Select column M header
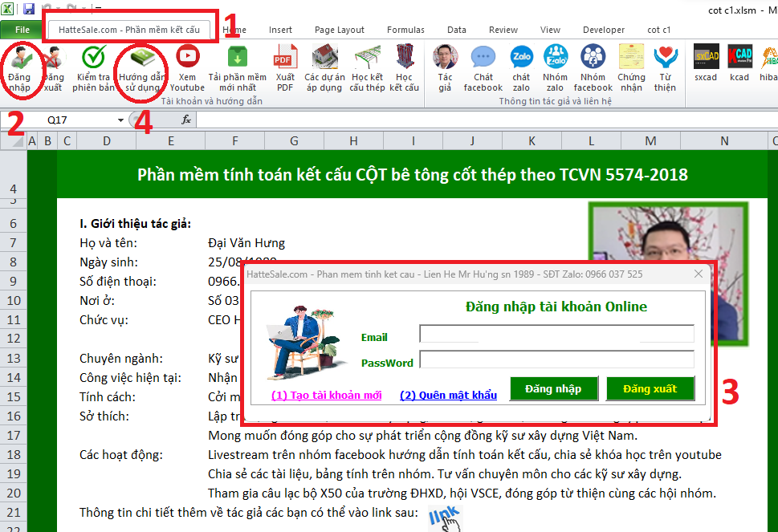 (x=650, y=141)
